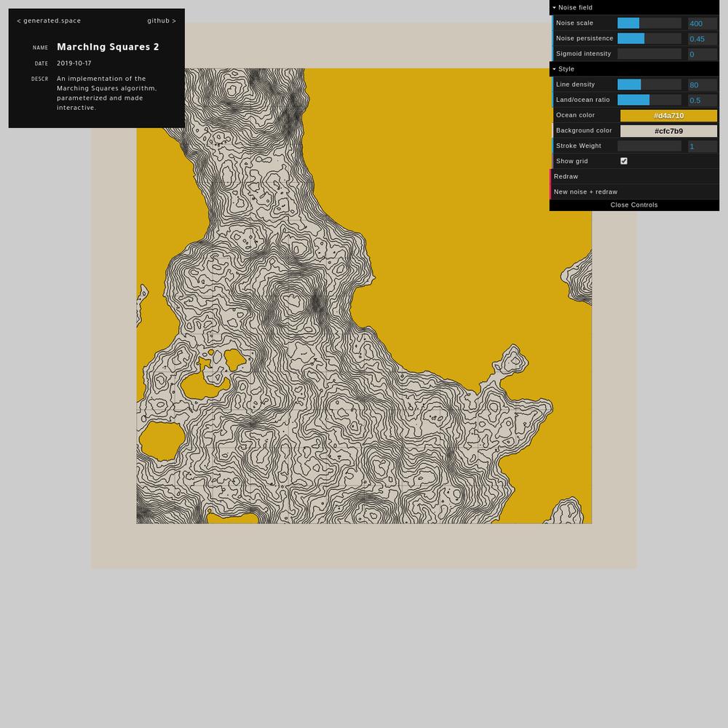This screenshot has width=728, height=728.
Task: Collapse the Noise field folder
Action: click(634, 7)
